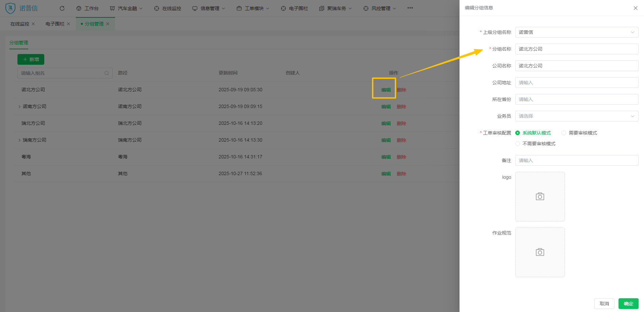644x312 pixels.
Task: Open the 业务员 select dropdown
Action: (576, 116)
